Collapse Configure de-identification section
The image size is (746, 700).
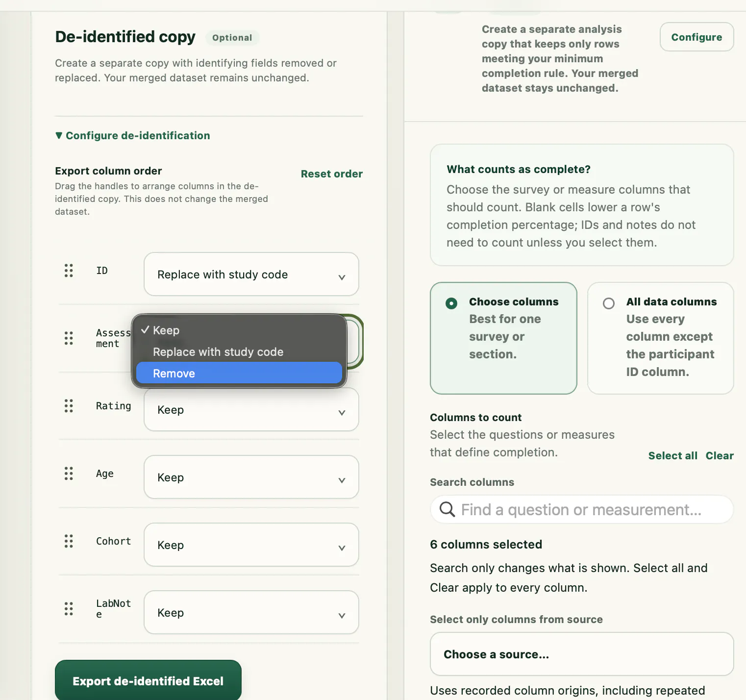[x=133, y=136]
